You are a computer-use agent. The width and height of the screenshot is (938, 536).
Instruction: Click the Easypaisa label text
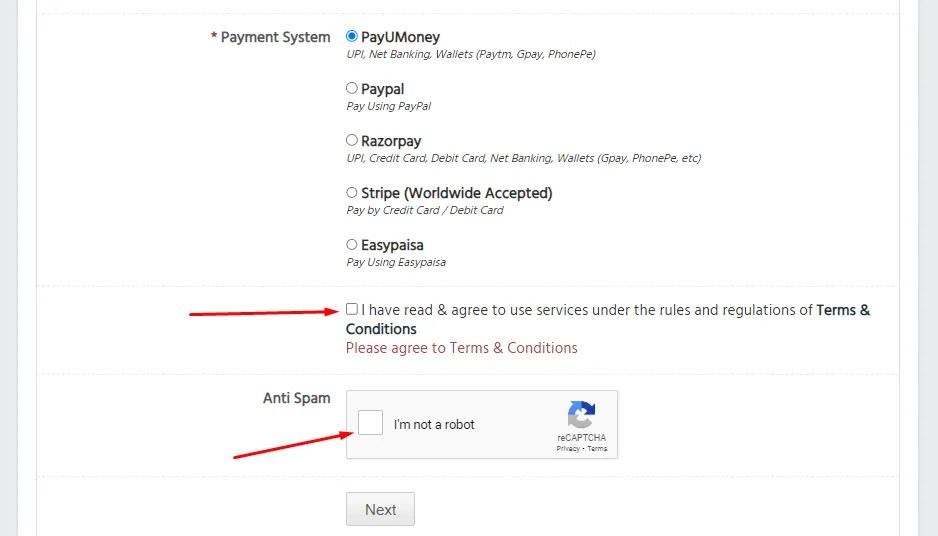[392, 245]
